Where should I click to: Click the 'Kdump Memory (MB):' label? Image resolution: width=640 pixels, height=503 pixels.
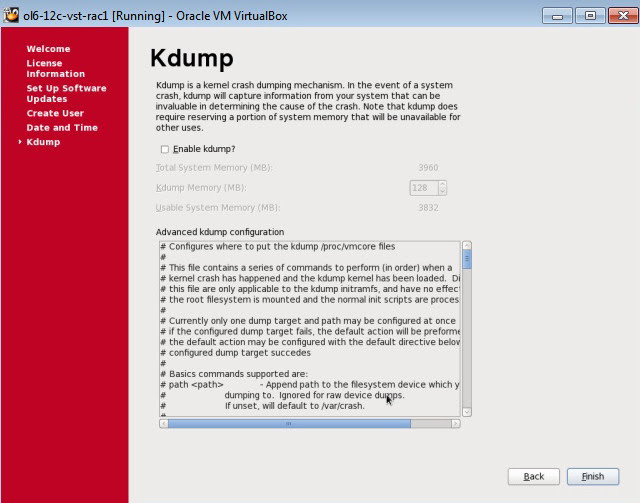201,188
